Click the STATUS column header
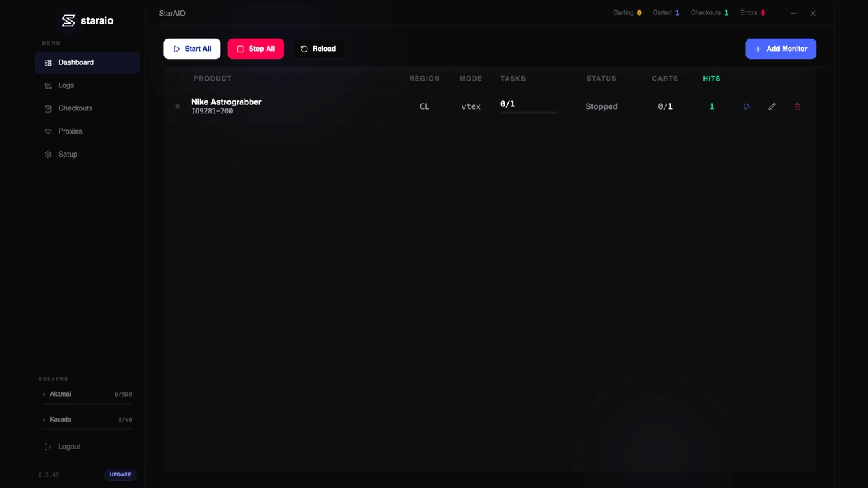Image resolution: width=868 pixels, height=488 pixels. (x=601, y=79)
